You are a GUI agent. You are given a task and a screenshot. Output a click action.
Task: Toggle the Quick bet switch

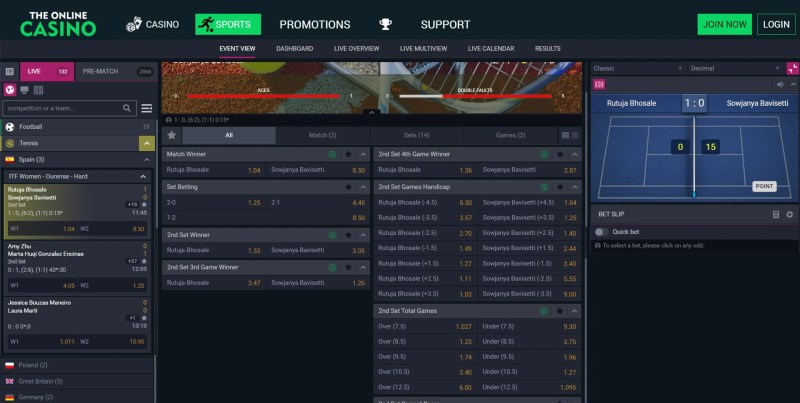pos(602,232)
